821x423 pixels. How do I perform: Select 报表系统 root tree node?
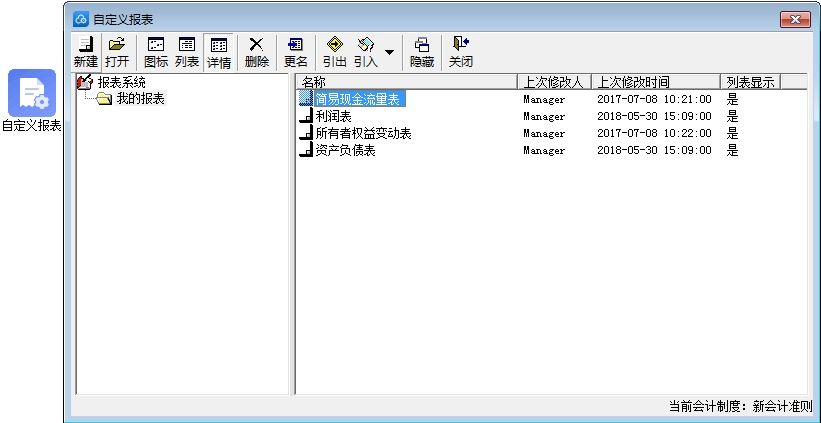click(121, 82)
